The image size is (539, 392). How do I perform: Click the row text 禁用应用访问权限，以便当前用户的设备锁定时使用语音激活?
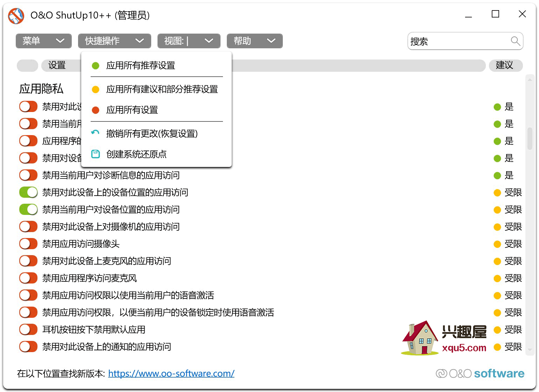(158, 313)
